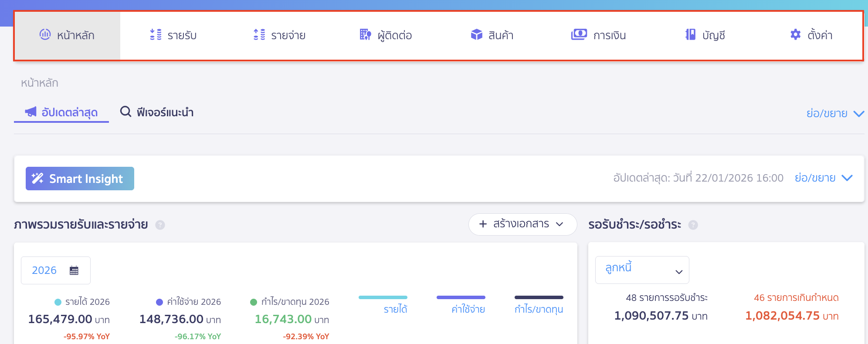
Task: Click help icon beside ภาพรวมรายรับและรายจ่าย
Action: pyautogui.click(x=160, y=225)
